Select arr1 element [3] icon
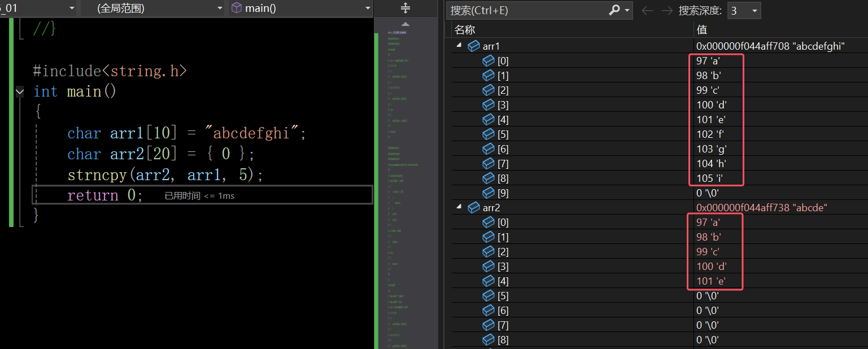Screen dimensions: 868x349 tap(488, 105)
